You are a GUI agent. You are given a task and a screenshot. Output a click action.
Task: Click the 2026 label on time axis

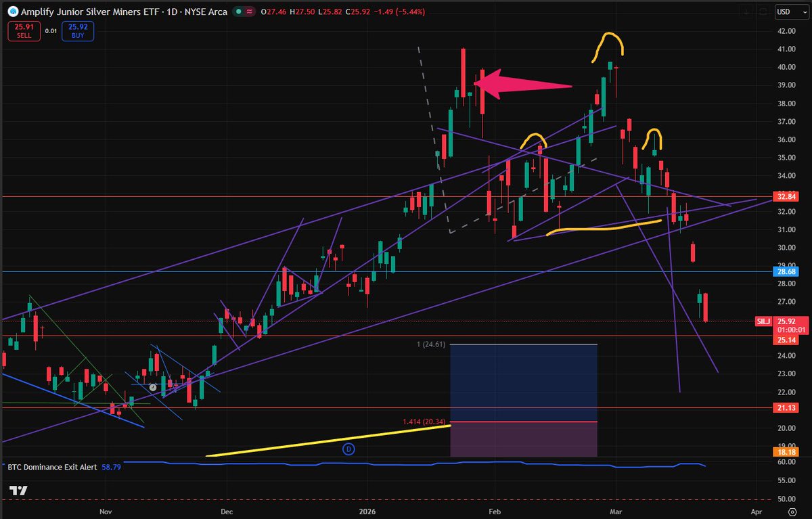click(x=367, y=511)
